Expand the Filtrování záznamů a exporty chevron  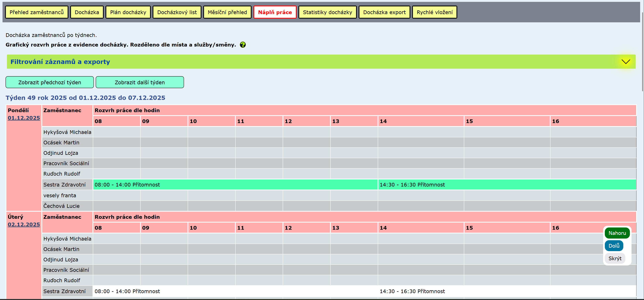coord(625,62)
